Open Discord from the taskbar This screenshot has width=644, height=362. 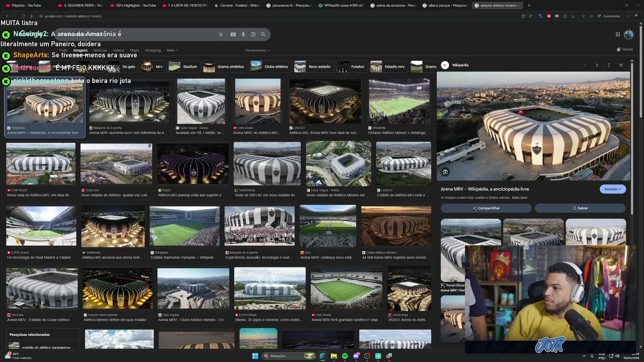(x=356, y=356)
